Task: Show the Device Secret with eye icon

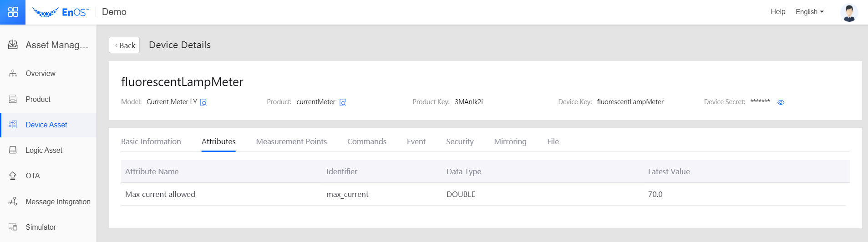Action: coord(781,102)
